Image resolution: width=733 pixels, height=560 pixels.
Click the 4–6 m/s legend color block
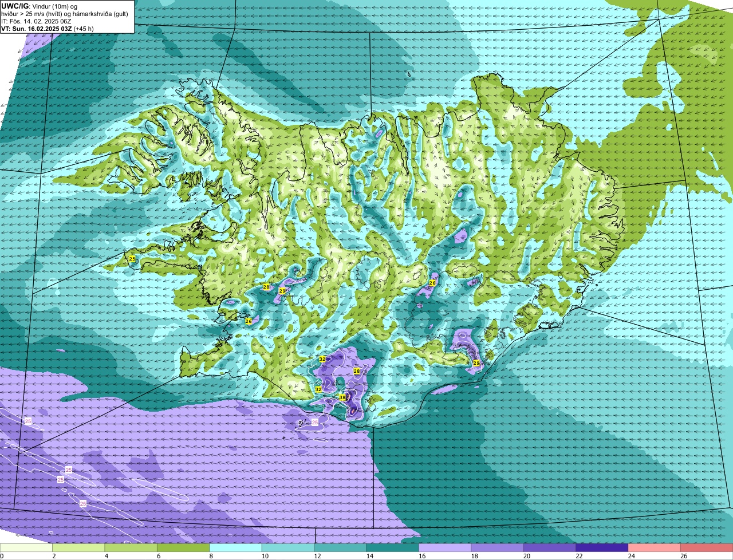131,548
